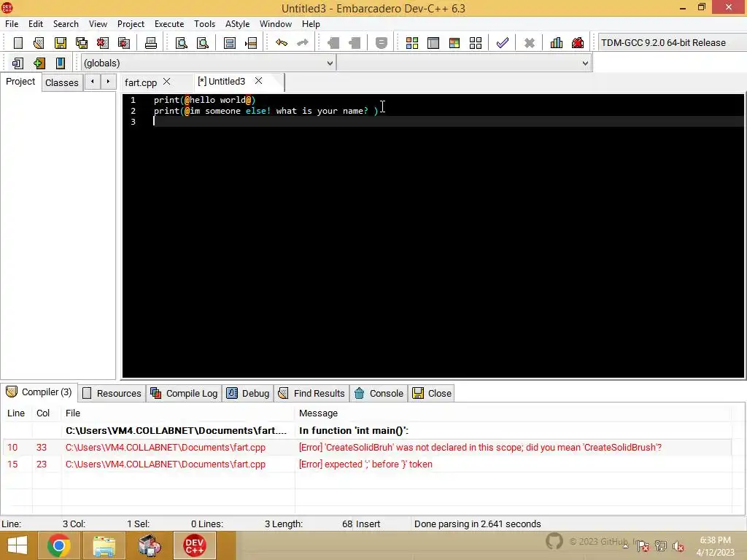Click the Goto Line toolbar icon
The height and width of the screenshot is (560, 747).
[251, 43]
